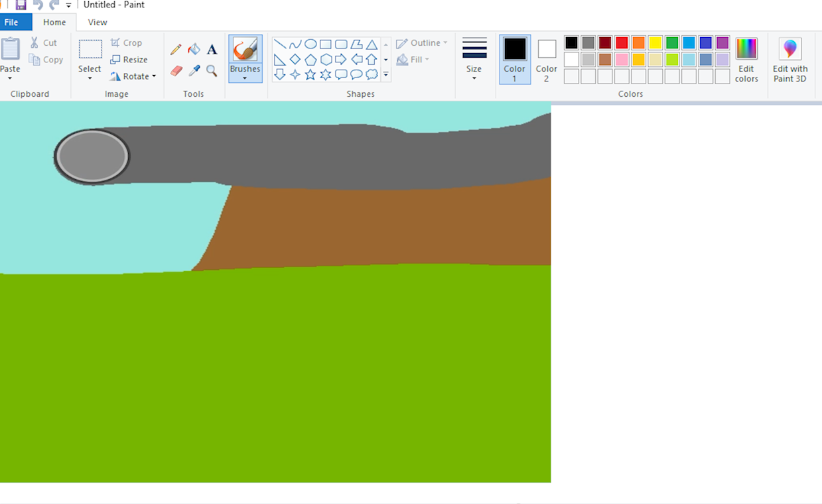
Task: Click the gray ellipse on canvas
Action: pos(92,157)
